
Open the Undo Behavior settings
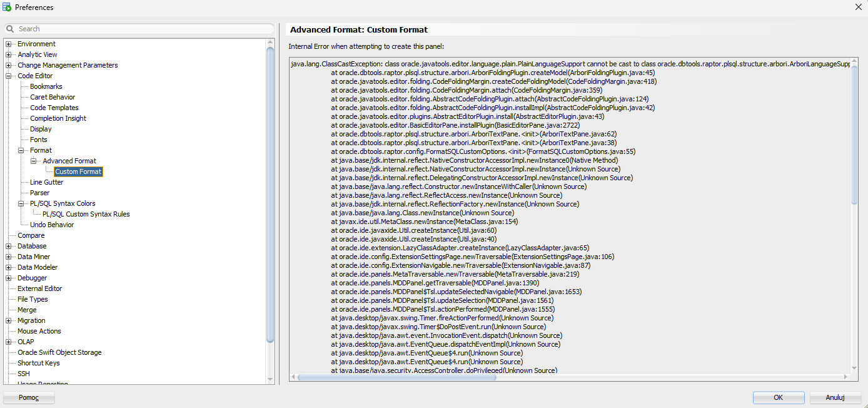(51, 224)
